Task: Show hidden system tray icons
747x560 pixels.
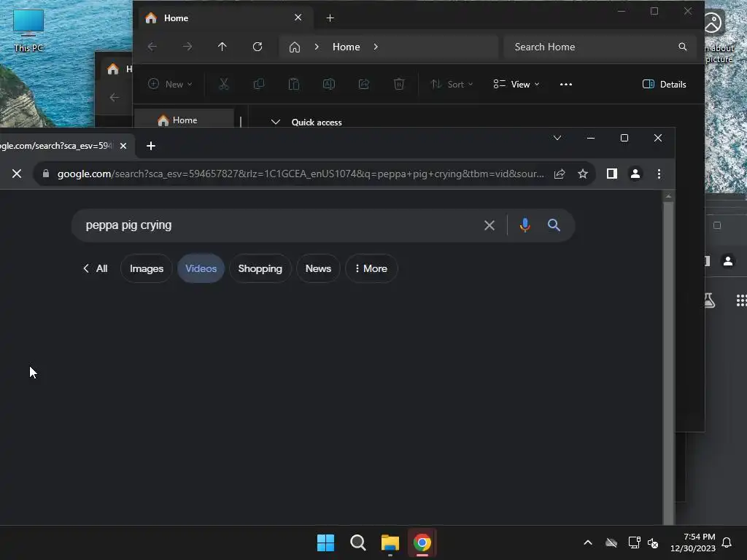Action: (x=588, y=542)
